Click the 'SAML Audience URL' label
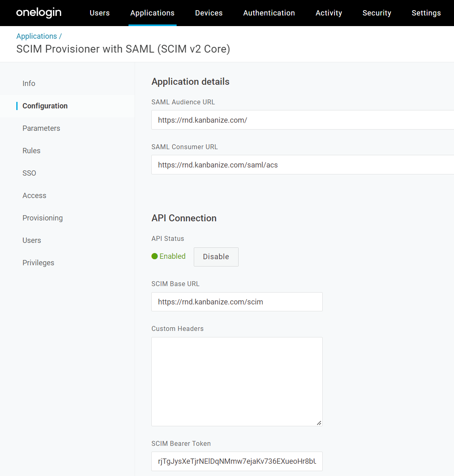Image resolution: width=454 pixels, height=476 pixels. tap(183, 102)
